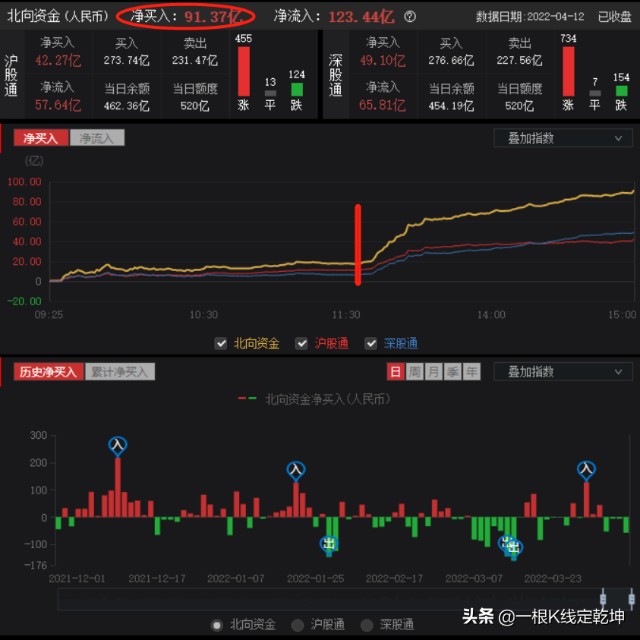The width and height of the screenshot is (640, 640).
Task: Select the 沪股通 radio button at bottom
Action: point(298,624)
